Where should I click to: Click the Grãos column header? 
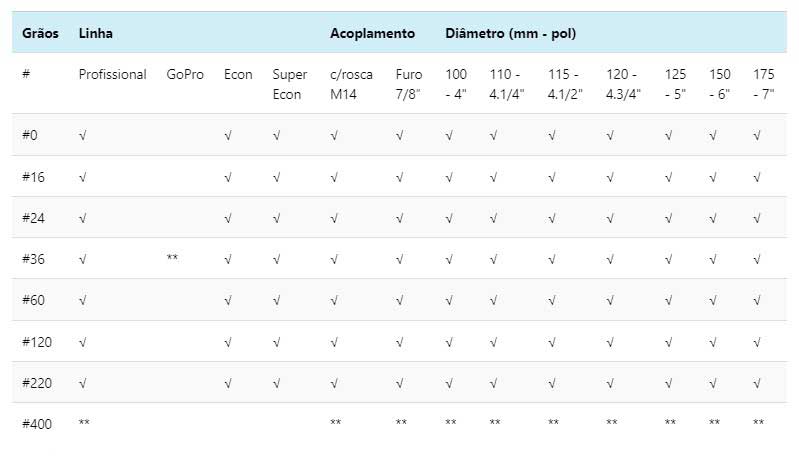click(40, 33)
